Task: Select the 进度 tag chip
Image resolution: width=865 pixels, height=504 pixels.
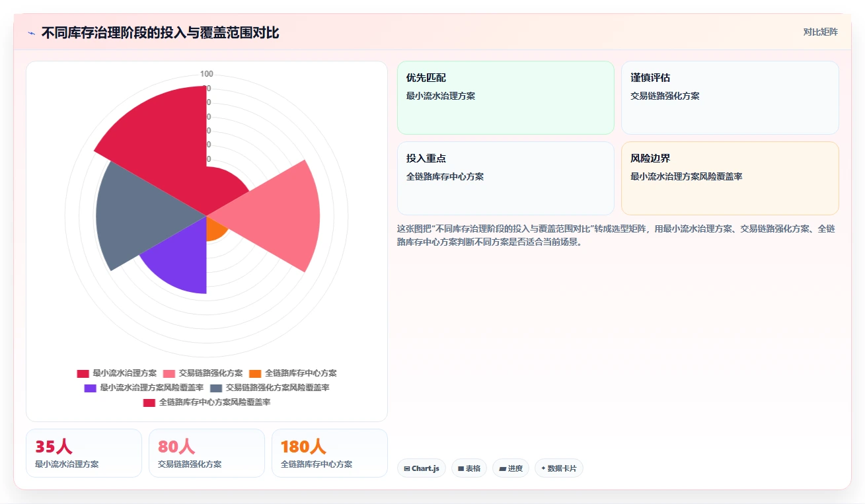Action: (x=511, y=468)
